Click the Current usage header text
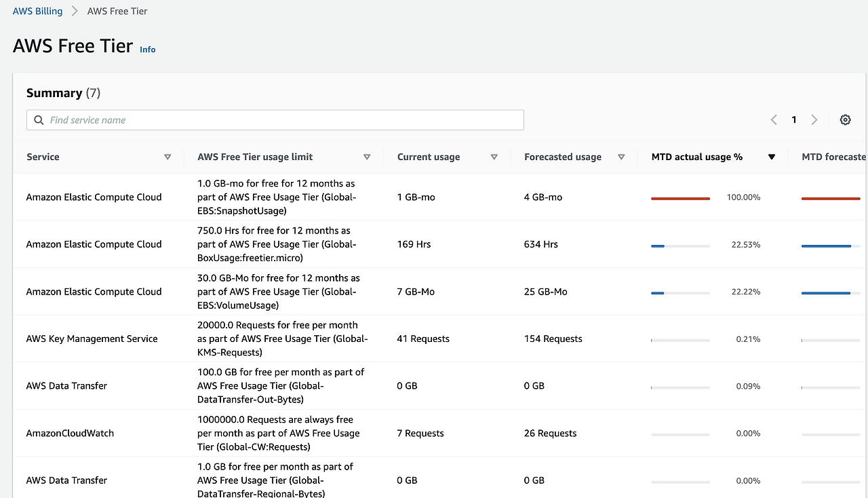The height and width of the screenshot is (498, 868). pyautogui.click(x=429, y=157)
